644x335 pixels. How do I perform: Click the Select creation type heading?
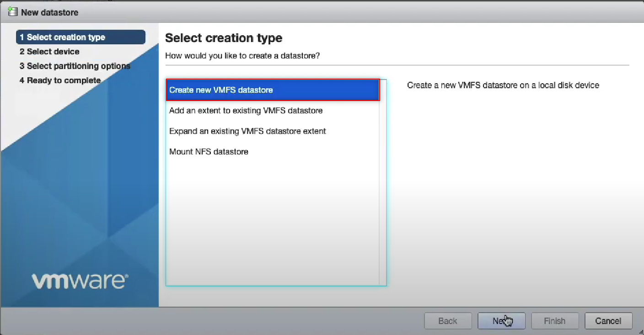click(x=224, y=38)
